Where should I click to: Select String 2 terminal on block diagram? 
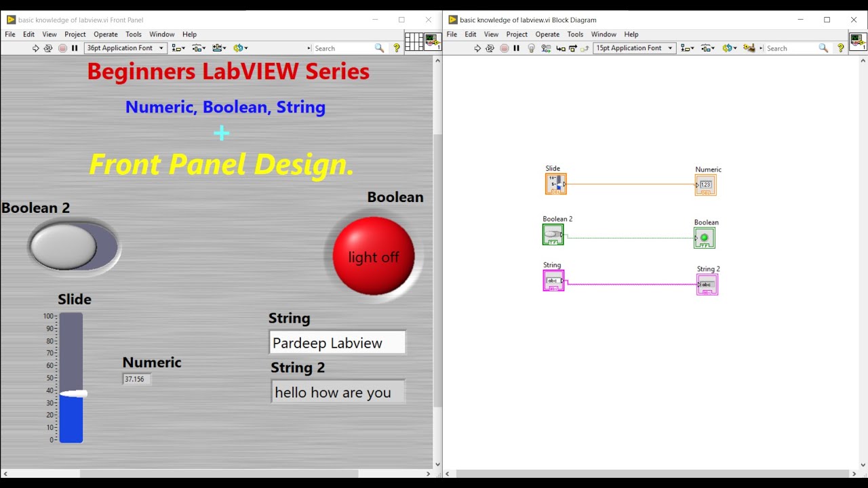pos(707,285)
